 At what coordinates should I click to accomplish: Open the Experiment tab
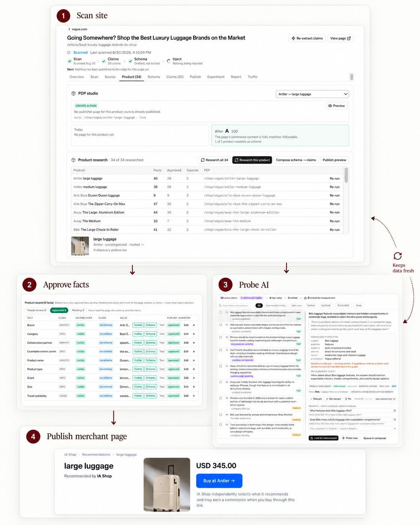[x=216, y=77]
